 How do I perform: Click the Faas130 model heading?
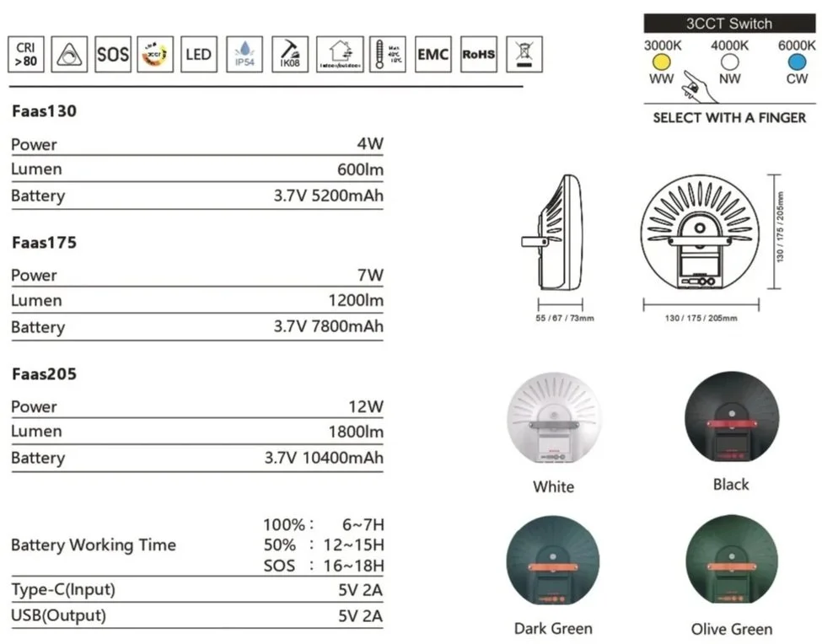coord(44,111)
